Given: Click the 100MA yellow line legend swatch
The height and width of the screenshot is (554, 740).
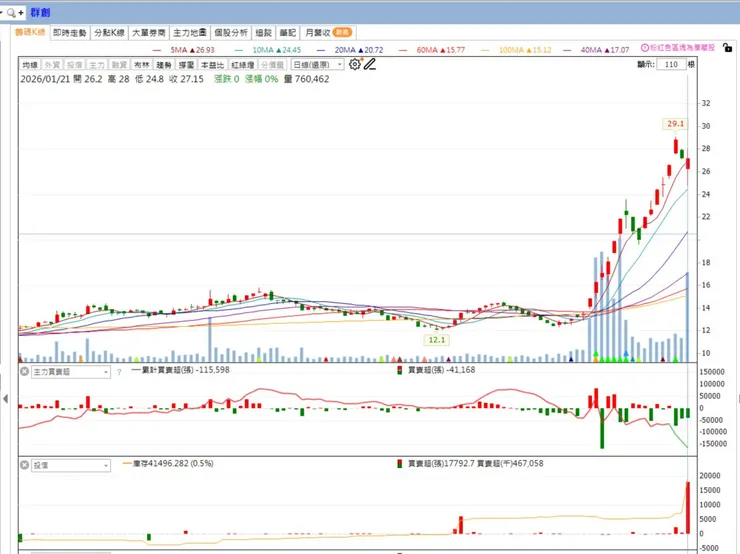Looking at the screenshot, I should pos(485,50).
